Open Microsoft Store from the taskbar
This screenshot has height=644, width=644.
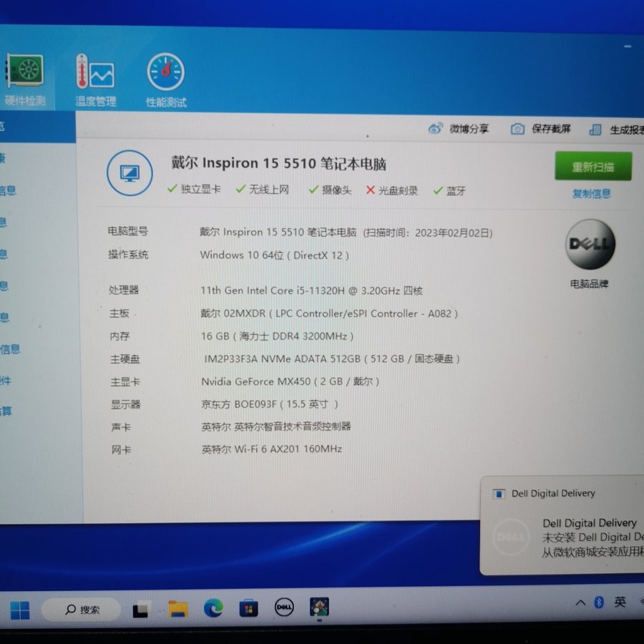pyautogui.click(x=248, y=608)
